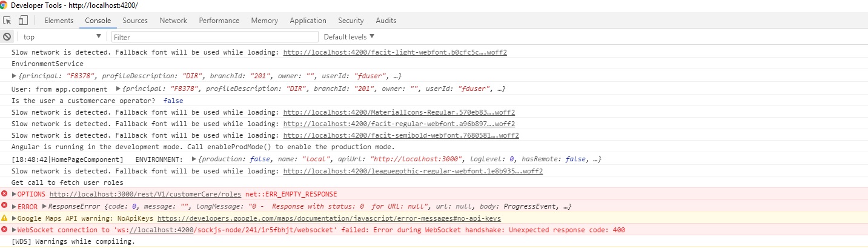
Task: Open the facit-light-webfont woff2 link
Action: pos(395,52)
